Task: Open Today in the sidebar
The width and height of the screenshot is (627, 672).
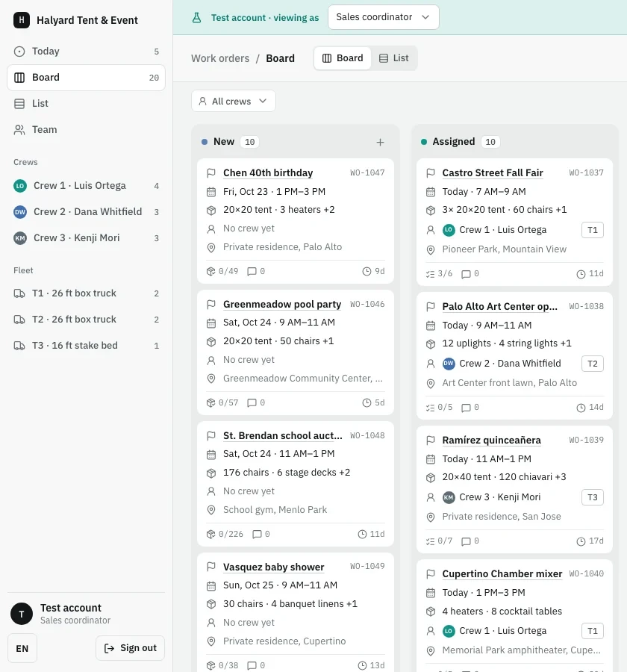Action: 86,52
